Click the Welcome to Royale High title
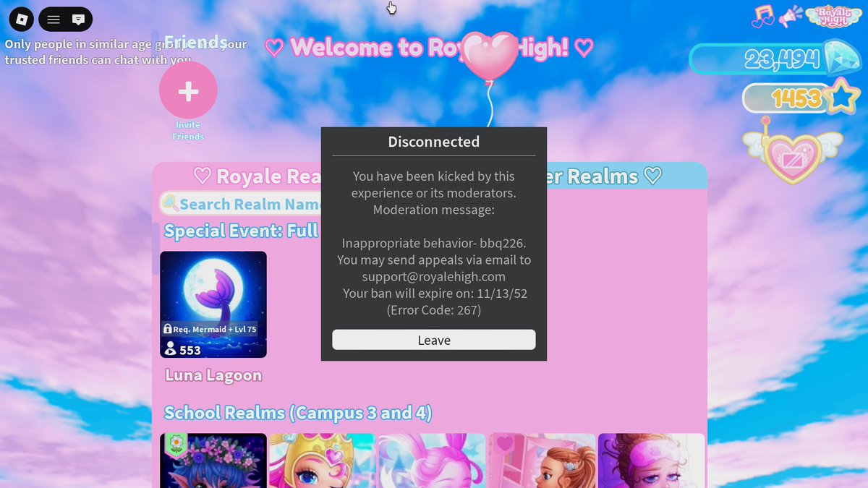Image resolution: width=868 pixels, height=488 pixels. 429,48
